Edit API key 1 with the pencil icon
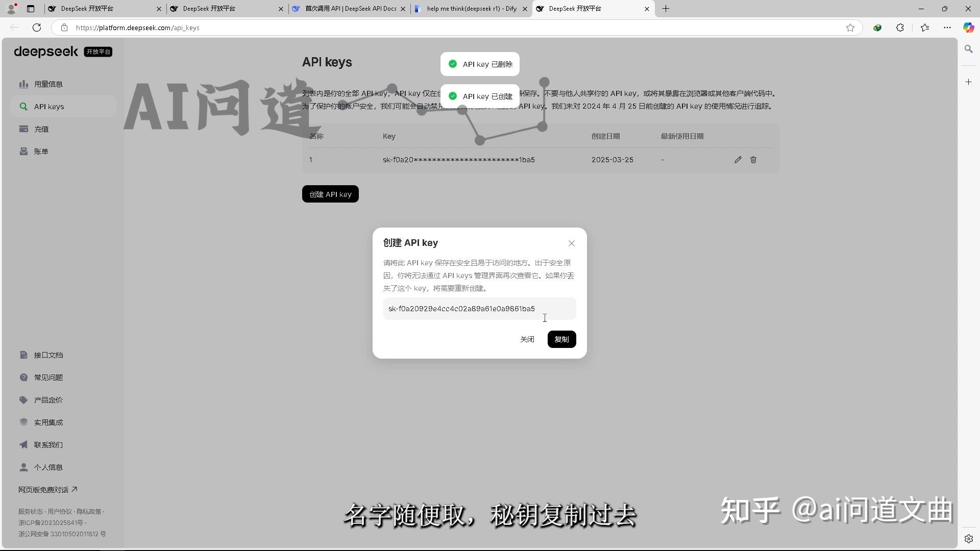The height and width of the screenshot is (551, 980). (738, 160)
